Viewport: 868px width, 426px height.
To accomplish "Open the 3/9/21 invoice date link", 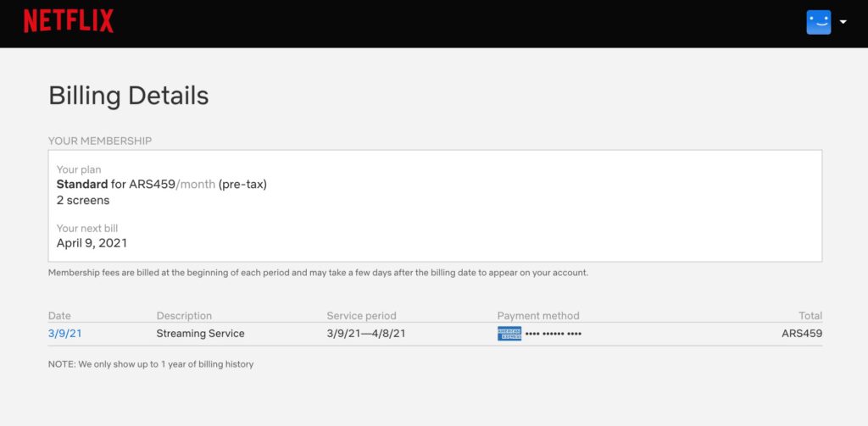I will tap(64, 334).
